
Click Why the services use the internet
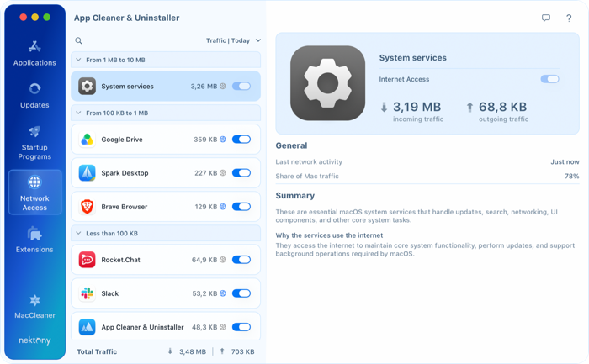pyautogui.click(x=329, y=235)
